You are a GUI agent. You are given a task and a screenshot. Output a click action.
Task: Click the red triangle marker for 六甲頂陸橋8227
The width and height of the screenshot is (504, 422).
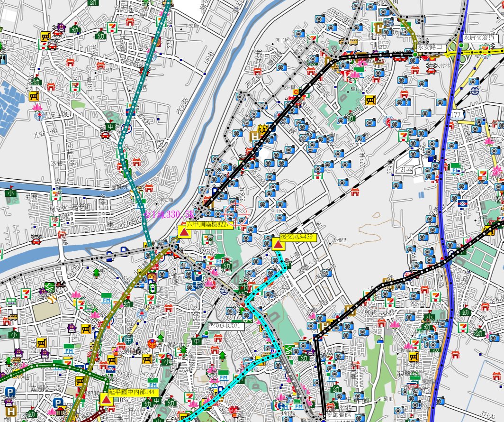coord(184,232)
